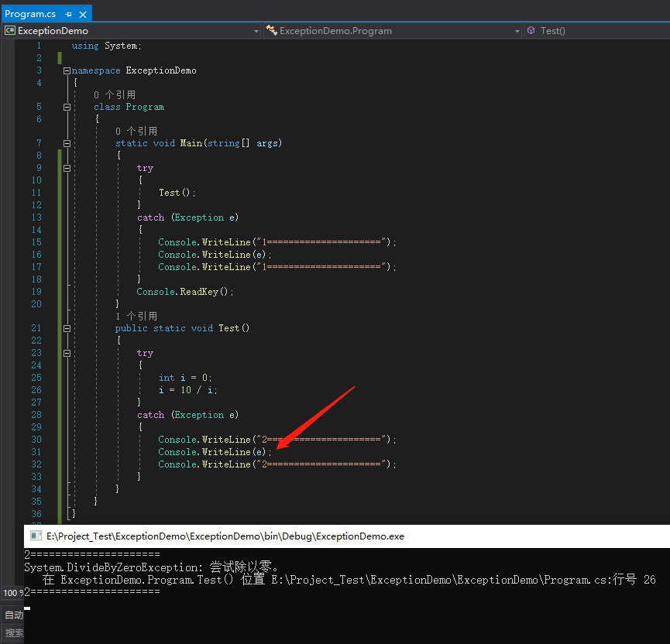Image resolution: width=670 pixels, height=644 pixels.
Task: Toggle the outline box on the try block at line 9
Action: [67, 167]
